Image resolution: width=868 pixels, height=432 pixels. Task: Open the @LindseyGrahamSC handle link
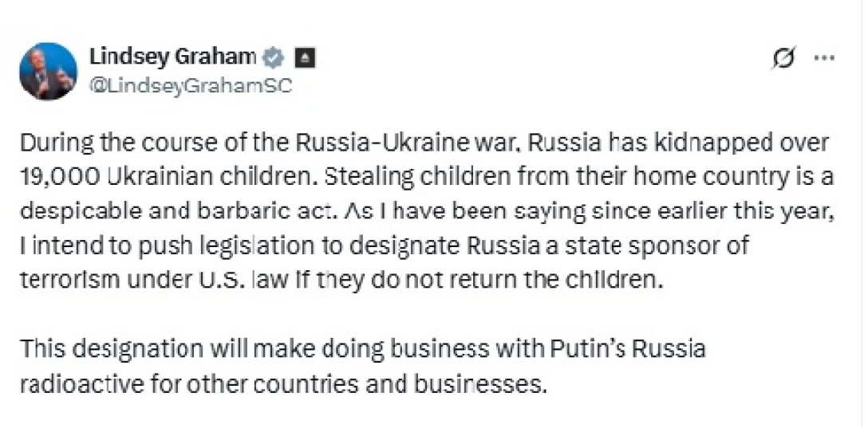191,86
